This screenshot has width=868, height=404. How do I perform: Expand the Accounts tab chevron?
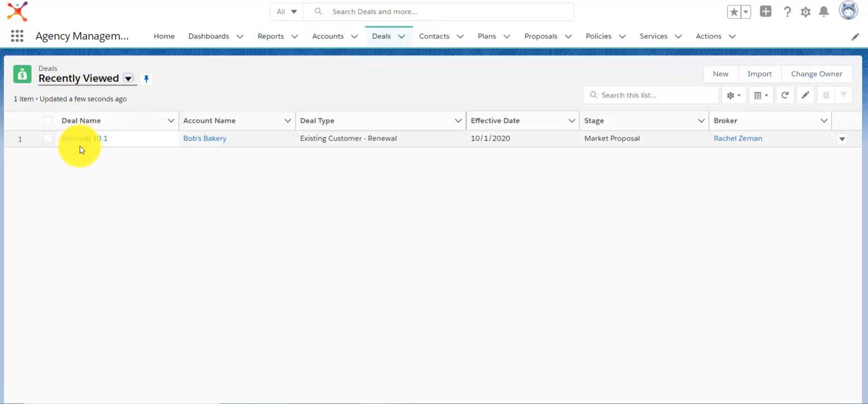pos(354,36)
